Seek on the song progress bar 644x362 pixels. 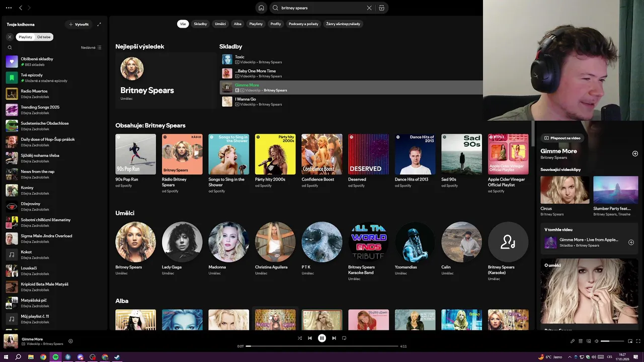pos(322,346)
